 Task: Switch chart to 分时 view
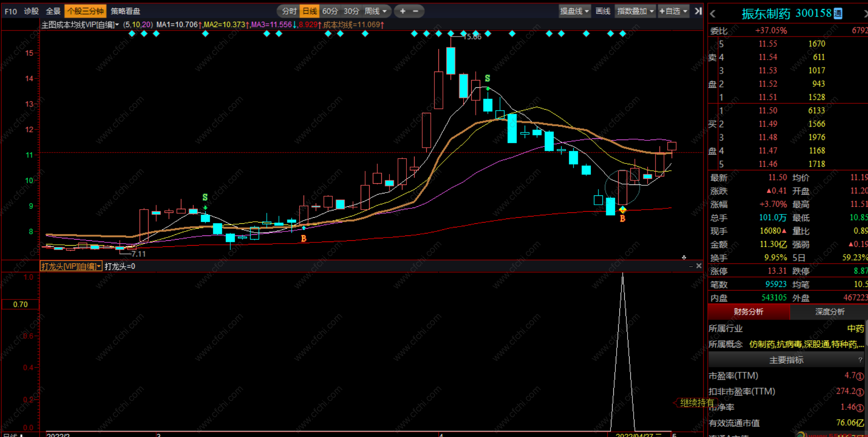pos(289,11)
